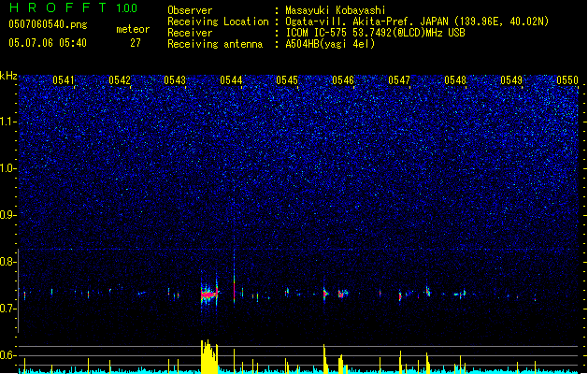Image resolution: width=588 pixels, height=374 pixels.
Task: Click the 0.7 kHz axis label
Action: click(7, 309)
